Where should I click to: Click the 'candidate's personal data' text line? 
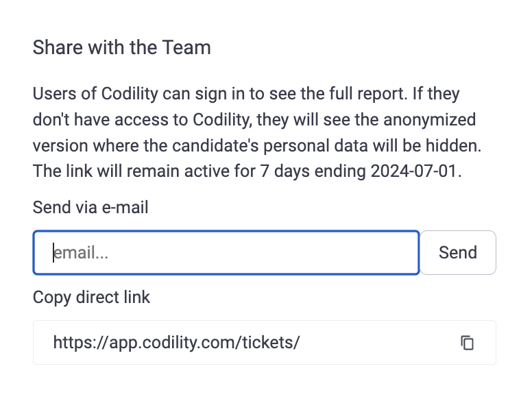click(x=257, y=145)
